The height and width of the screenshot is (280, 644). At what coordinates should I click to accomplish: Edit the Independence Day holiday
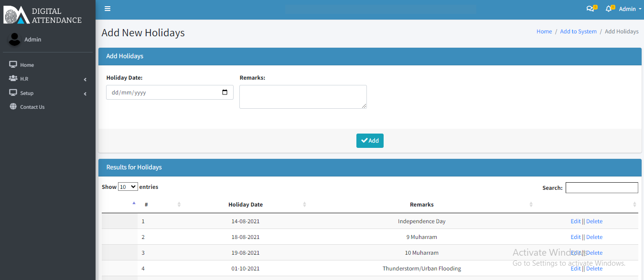click(x=575, y=221)
